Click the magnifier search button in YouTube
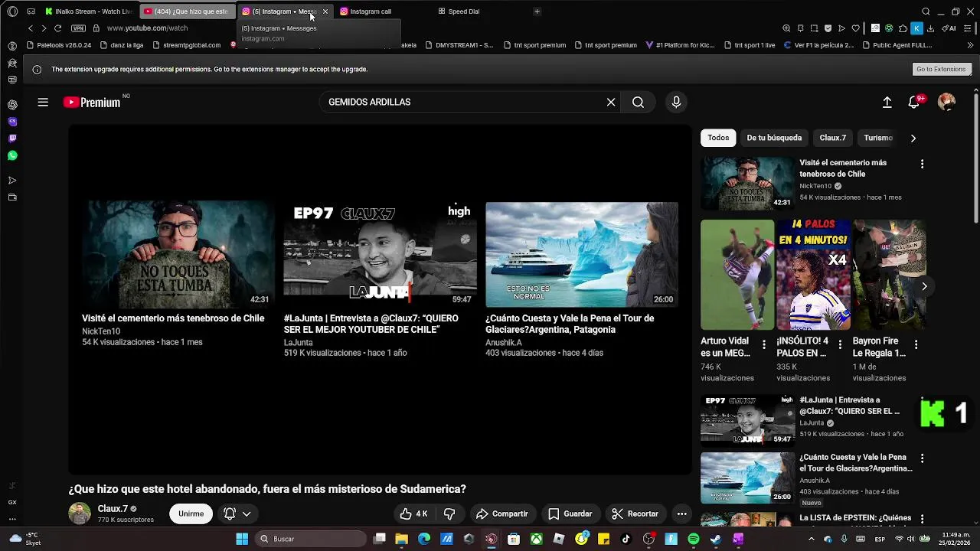The height and width of the screenshot is (551, 980). [638, 102]
